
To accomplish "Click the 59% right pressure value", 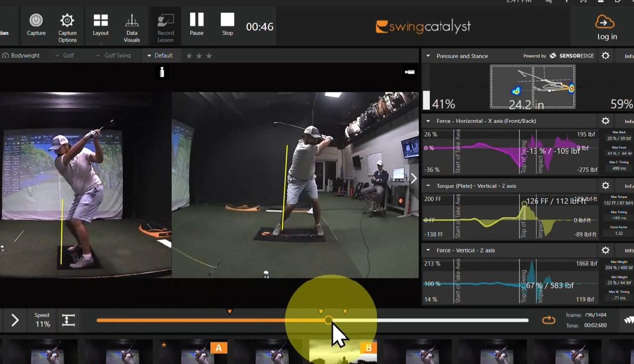I will coord(622,105).
